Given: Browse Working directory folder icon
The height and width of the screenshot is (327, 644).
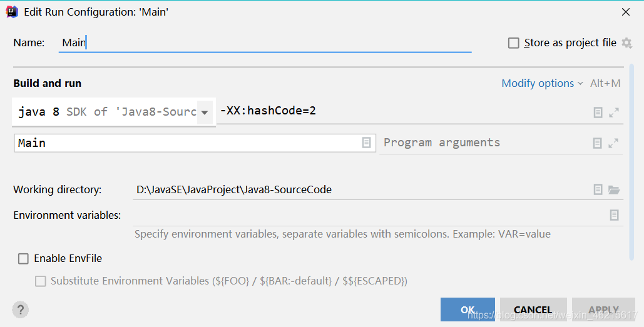Looking at the screenshot, I should [614, 189].
